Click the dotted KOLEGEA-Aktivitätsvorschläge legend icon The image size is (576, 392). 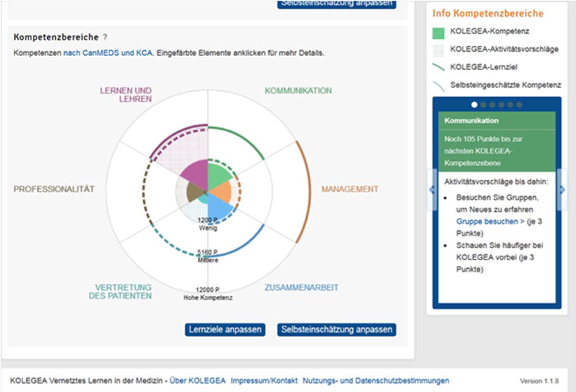(x=437, y=50)
